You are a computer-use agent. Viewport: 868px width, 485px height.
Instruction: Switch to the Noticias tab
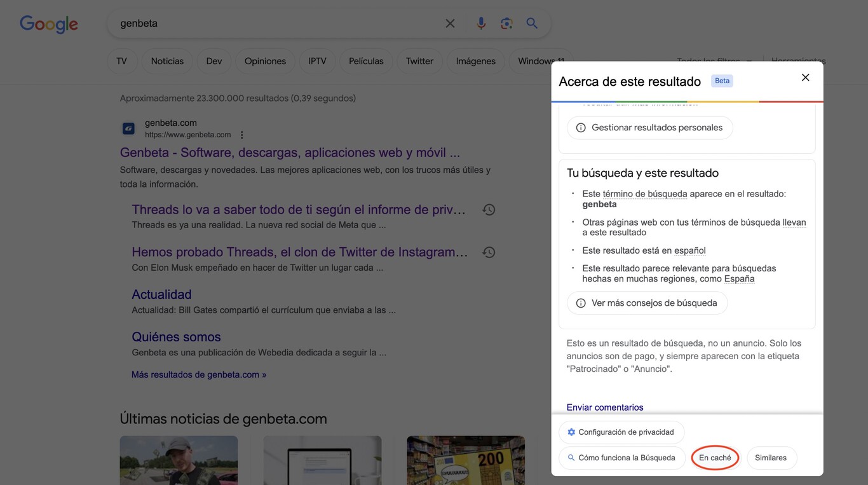pyautogui.click(x=166, y=60)
